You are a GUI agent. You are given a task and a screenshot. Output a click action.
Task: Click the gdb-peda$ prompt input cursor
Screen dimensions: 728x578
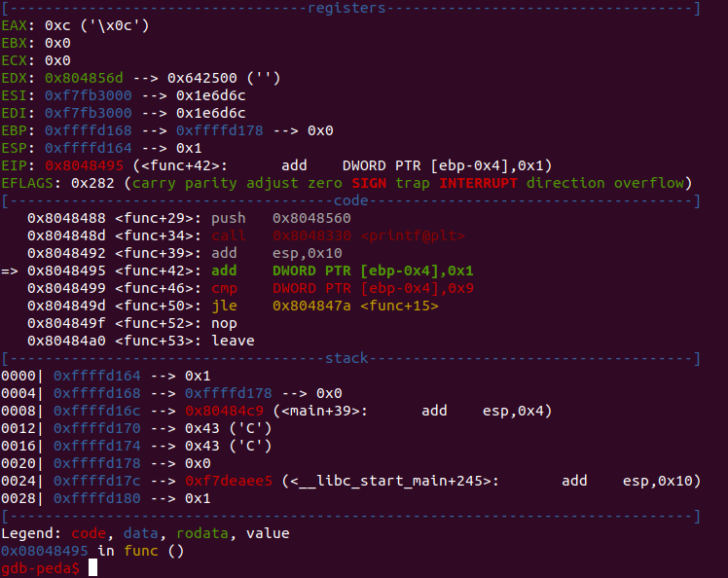click(x=92, y=568)
